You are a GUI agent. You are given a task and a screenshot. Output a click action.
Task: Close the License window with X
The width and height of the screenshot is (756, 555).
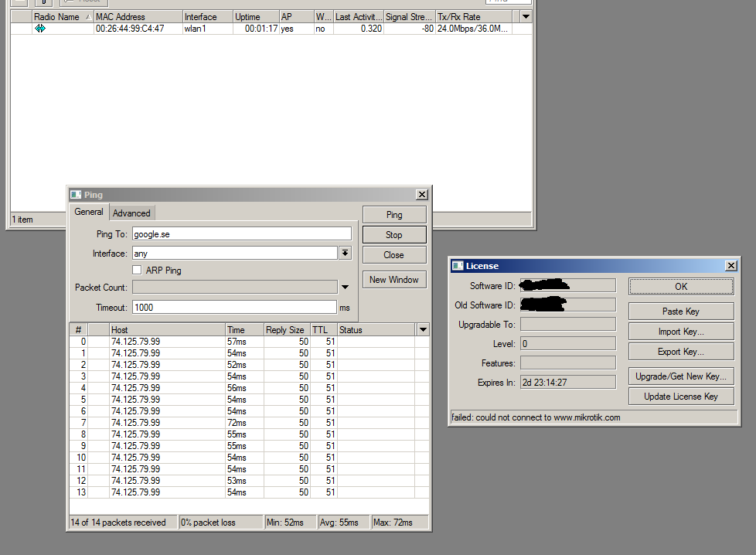(731, 266)
